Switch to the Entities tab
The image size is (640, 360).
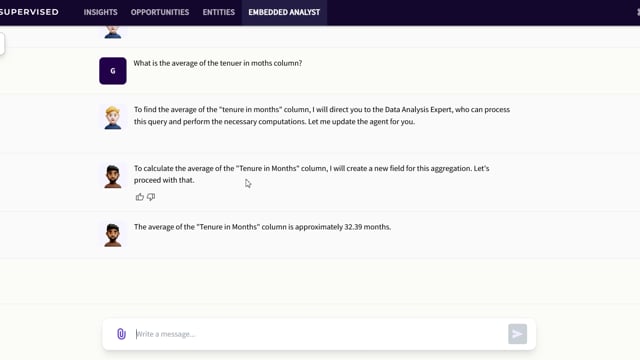(218, 12)
